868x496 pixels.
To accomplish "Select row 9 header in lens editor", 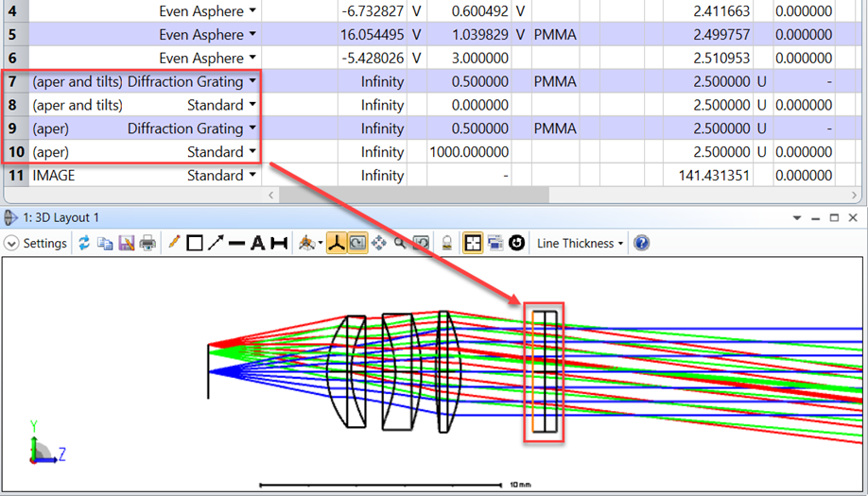I will pyautogui.click(x=13, y=128).
